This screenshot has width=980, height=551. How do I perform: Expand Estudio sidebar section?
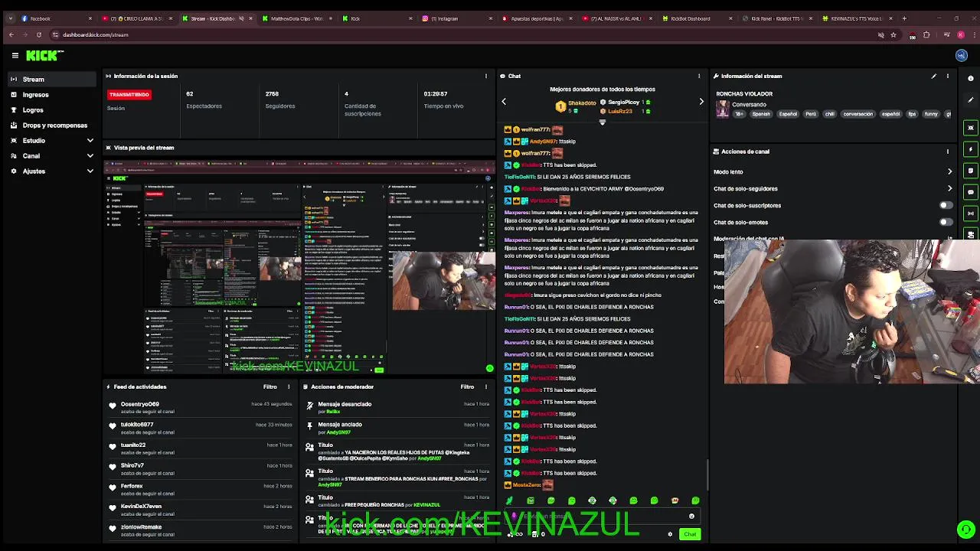tap(90, 141)
